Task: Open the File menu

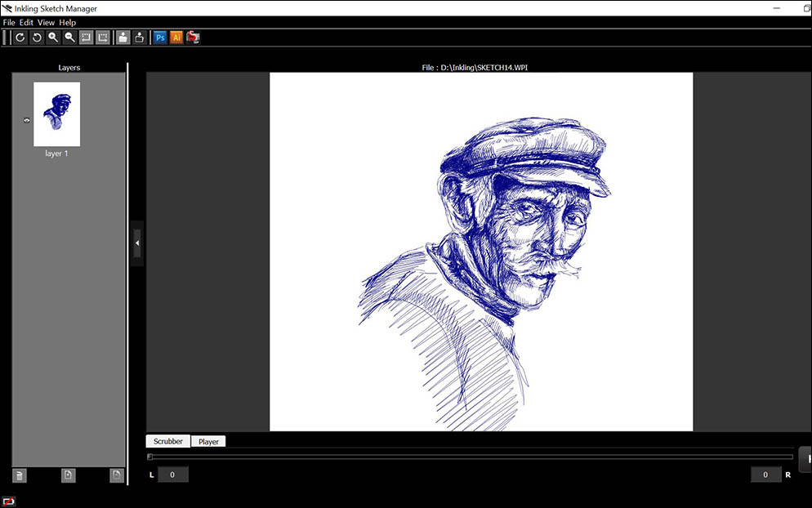Action: coord(9,23)
